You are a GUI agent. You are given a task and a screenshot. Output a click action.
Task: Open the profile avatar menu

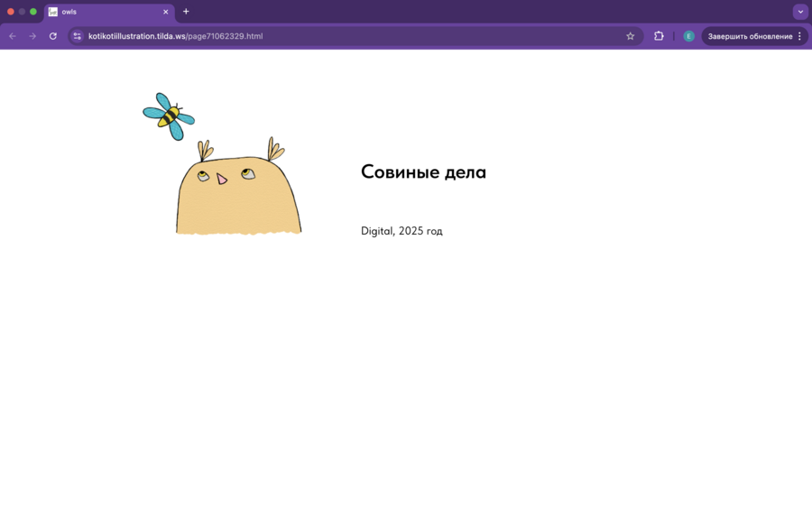click(688, 36)
